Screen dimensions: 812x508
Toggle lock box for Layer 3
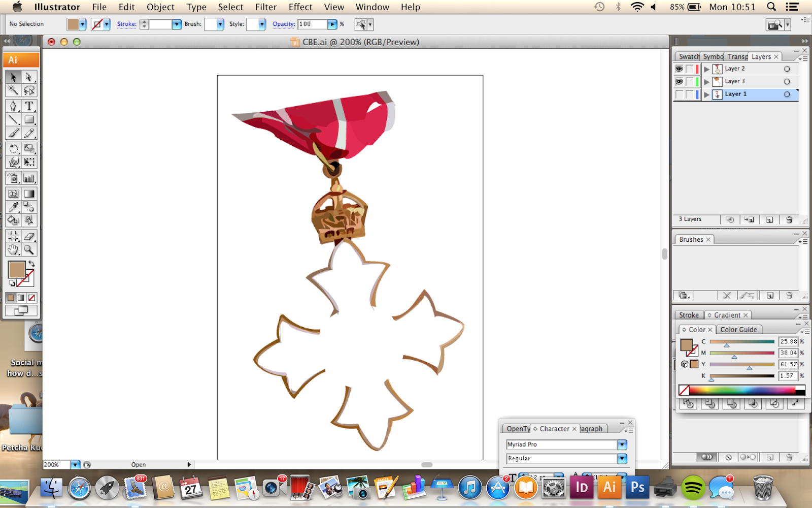(x=690, y=81)
